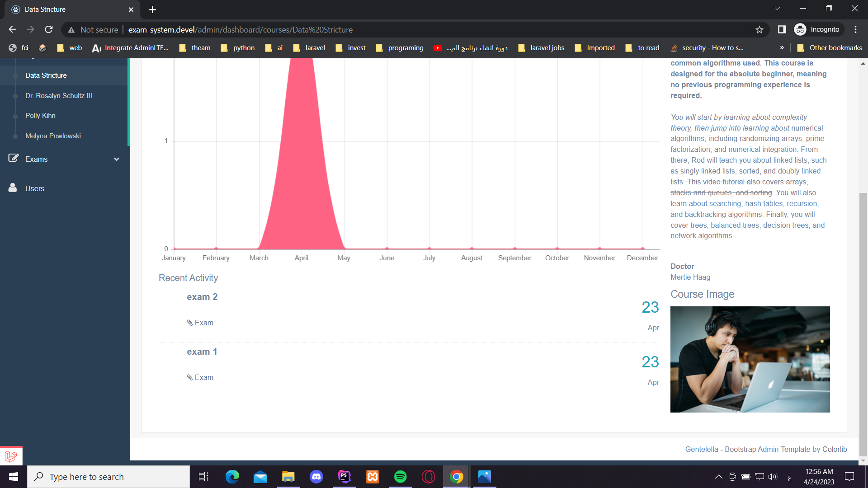868x488 pixels.
Task: Click the Laravel debug bar icon
Action: point(11,456)
